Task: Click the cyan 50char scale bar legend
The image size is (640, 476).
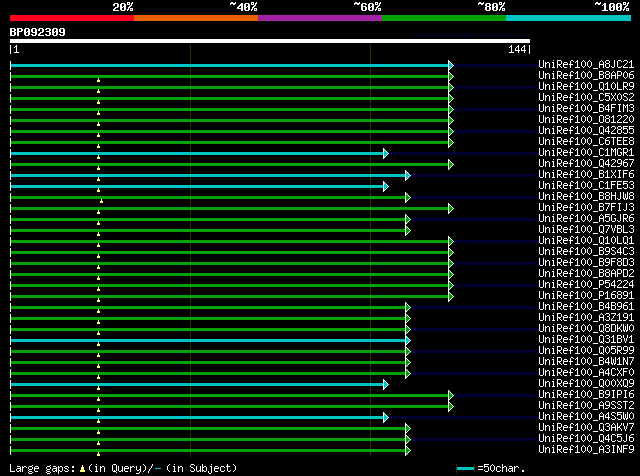Action: (x=465, y=468)
